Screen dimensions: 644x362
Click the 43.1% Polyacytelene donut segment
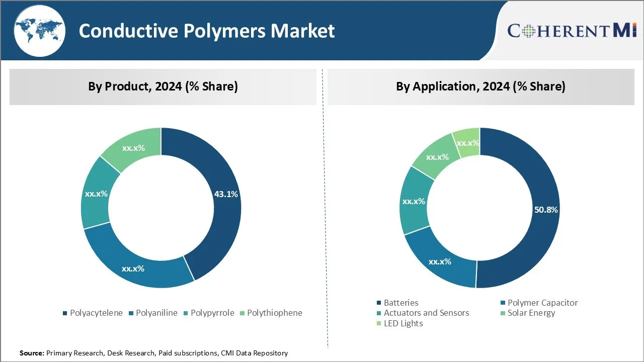(x=226, y=194)
